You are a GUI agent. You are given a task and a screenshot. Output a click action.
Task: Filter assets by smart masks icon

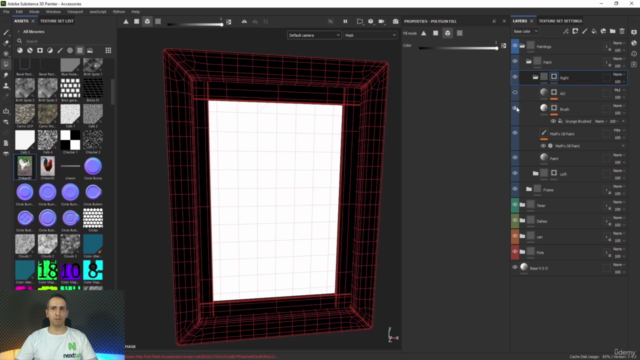[40, 51]
